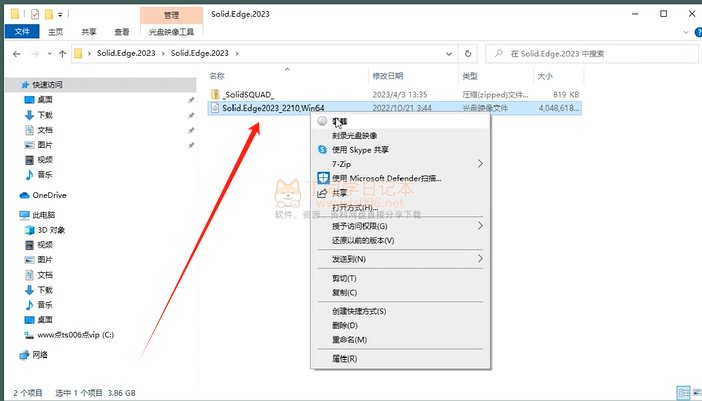Select 快速访问 in the navigation pane

point(47,85)
